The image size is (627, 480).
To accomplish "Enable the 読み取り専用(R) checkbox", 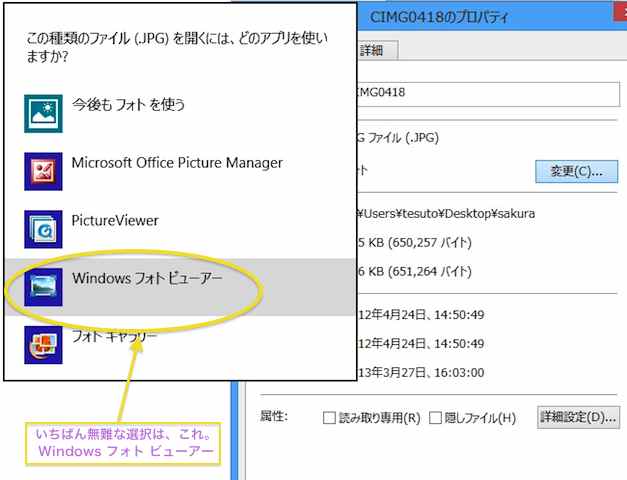I will [328, 417].
